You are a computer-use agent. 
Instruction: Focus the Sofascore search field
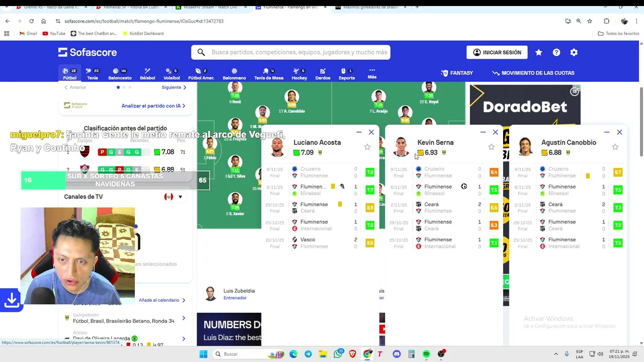291,52
